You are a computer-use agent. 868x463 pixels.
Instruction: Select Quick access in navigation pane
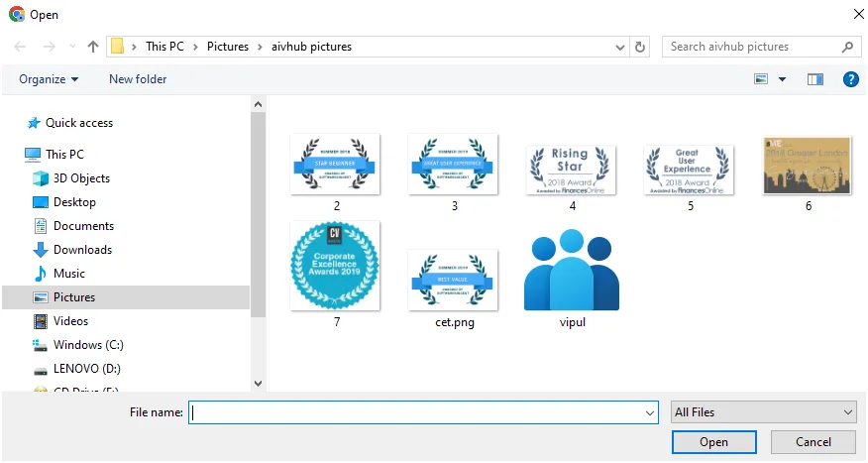tap(79, 123)
